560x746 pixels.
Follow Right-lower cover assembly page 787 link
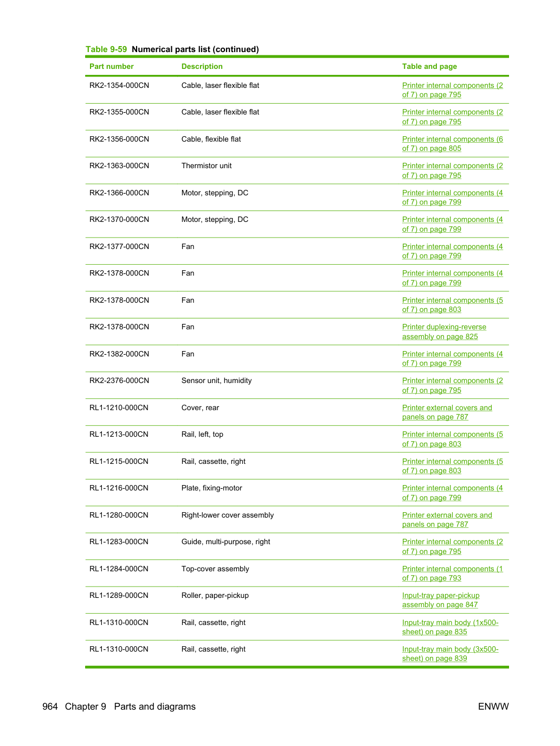click(447, 520)
